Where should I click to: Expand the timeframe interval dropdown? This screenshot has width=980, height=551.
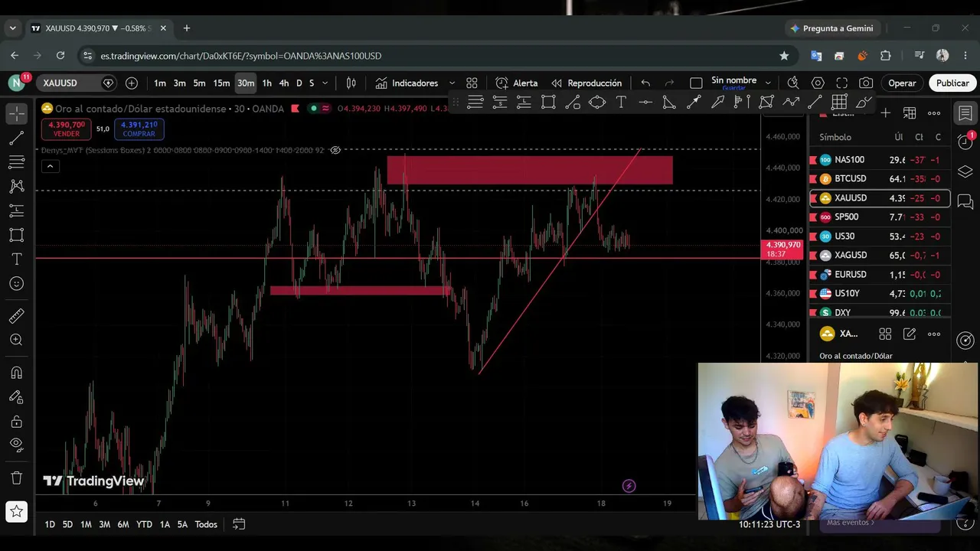(325, 83)
